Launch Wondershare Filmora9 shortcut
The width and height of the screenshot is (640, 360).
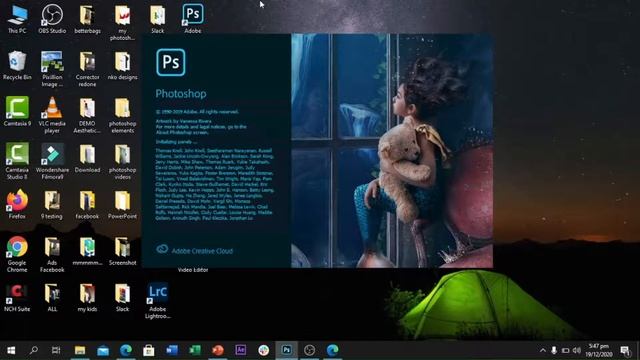[x=52, y=161]
